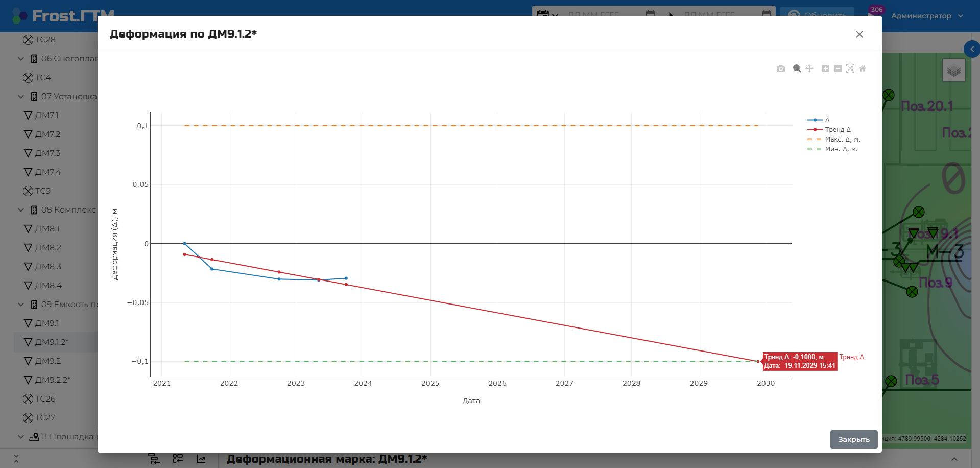Download plot as PNG camera icon
The image size is (980, 468).
(781, 68)
